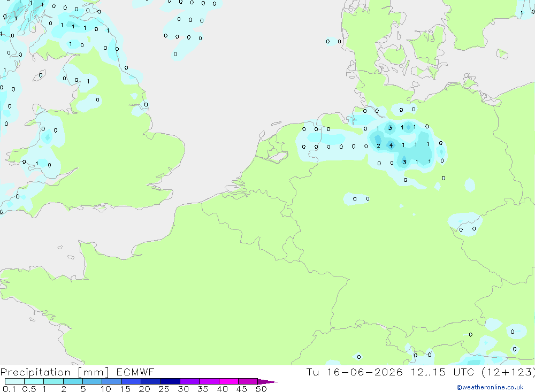Click the legend scale label '50'

[261, 389]
